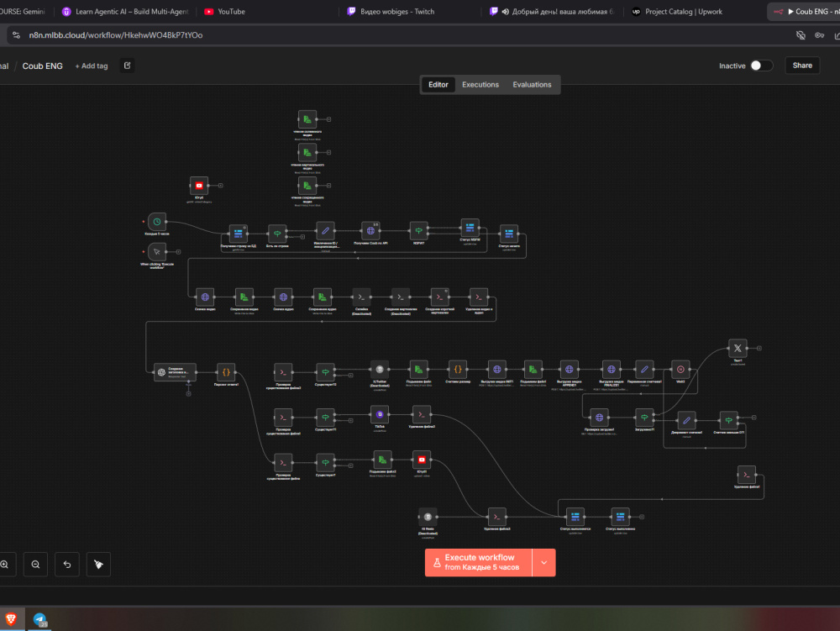Switch to the Learn Agentic AI browser tab
Screen dimensions: 840x631
click(x=125, y=11)
